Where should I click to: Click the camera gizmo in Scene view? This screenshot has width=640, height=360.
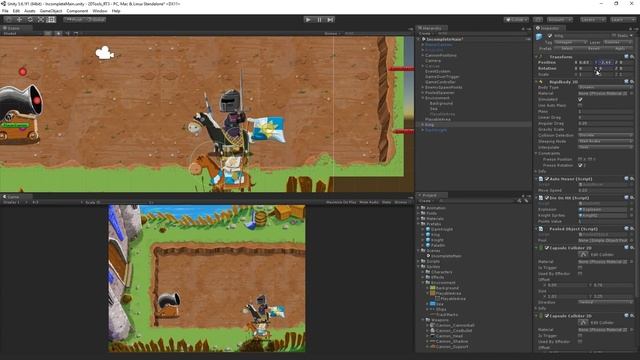(104, 53)
